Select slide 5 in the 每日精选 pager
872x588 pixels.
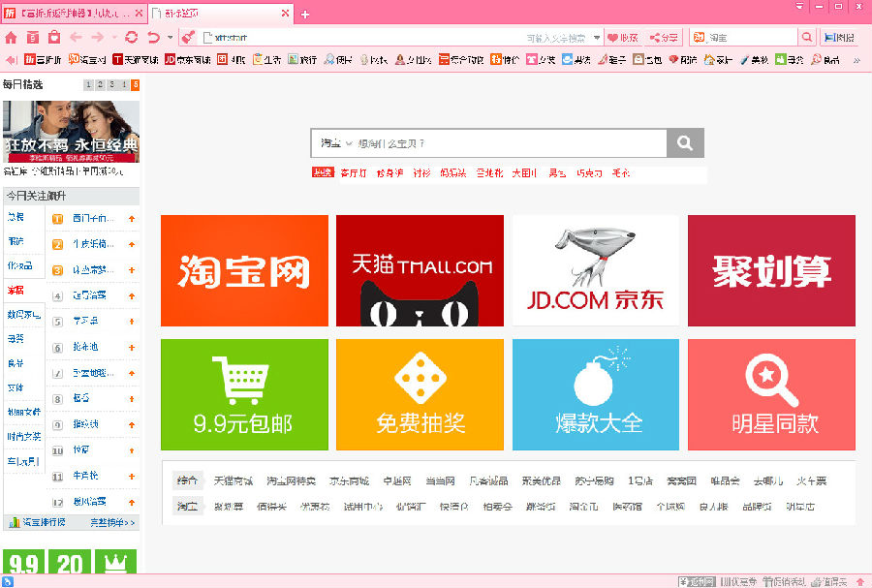point(135,85)
